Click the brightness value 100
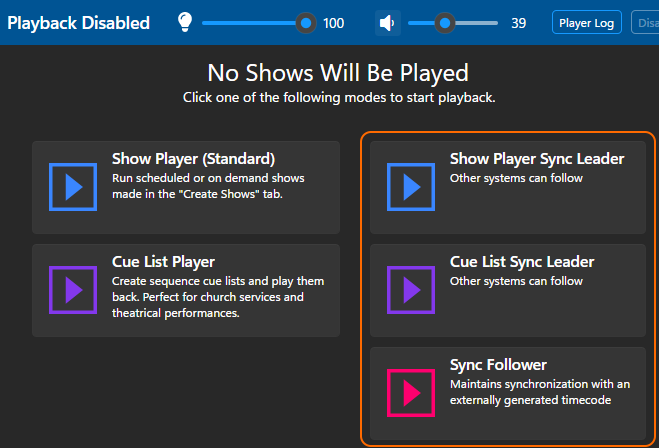This screenshot has height=448, width=659. pyautogui.click(x=333, y=23)
